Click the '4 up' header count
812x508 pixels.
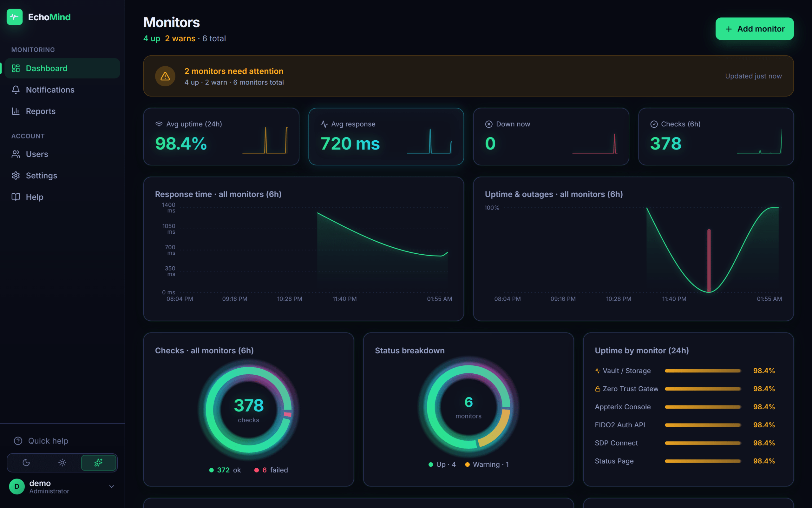pos(152,38)
